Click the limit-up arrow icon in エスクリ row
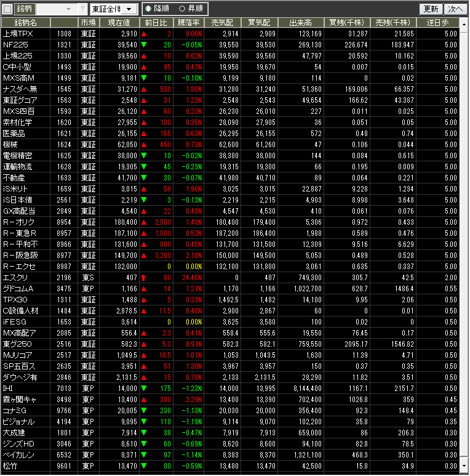 coord(144,278)
